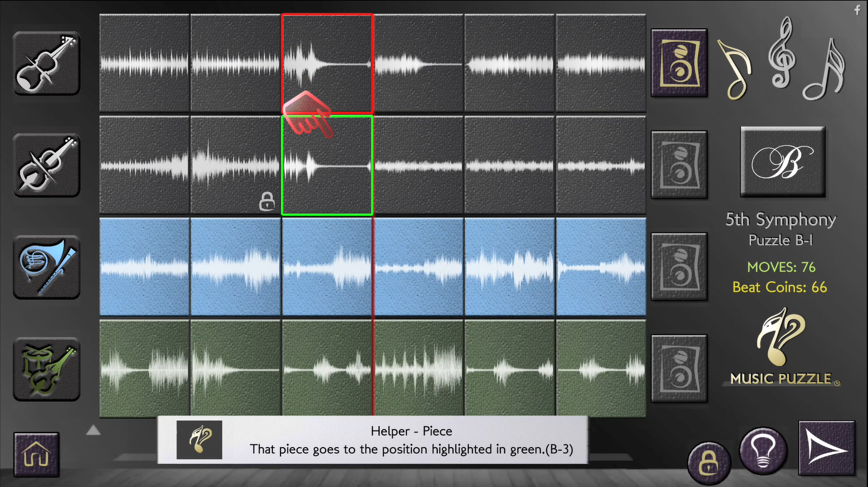Select the French horn and flute icon
This screenshot has height=487, width=868.
pyautogui.click(x=47, y=267)
